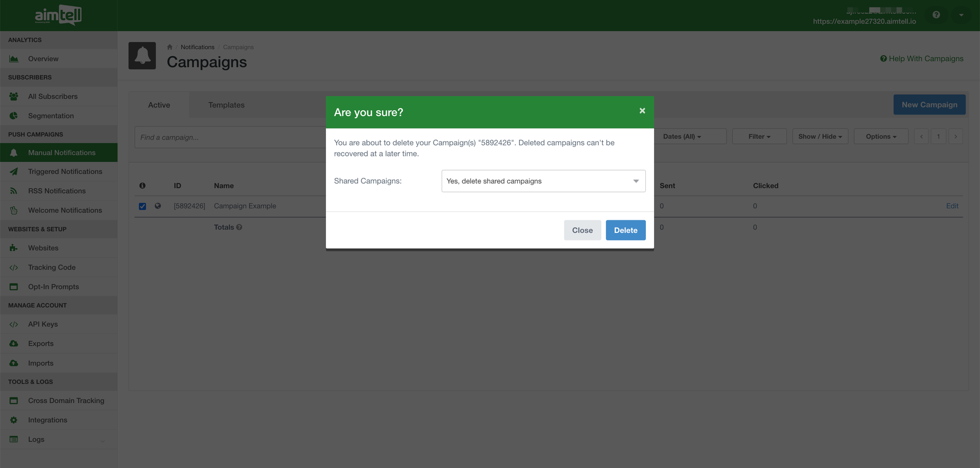Viewport: 980px width, 468px height.
Task: Switch to the Templates tab
Action: click(226, 105)
